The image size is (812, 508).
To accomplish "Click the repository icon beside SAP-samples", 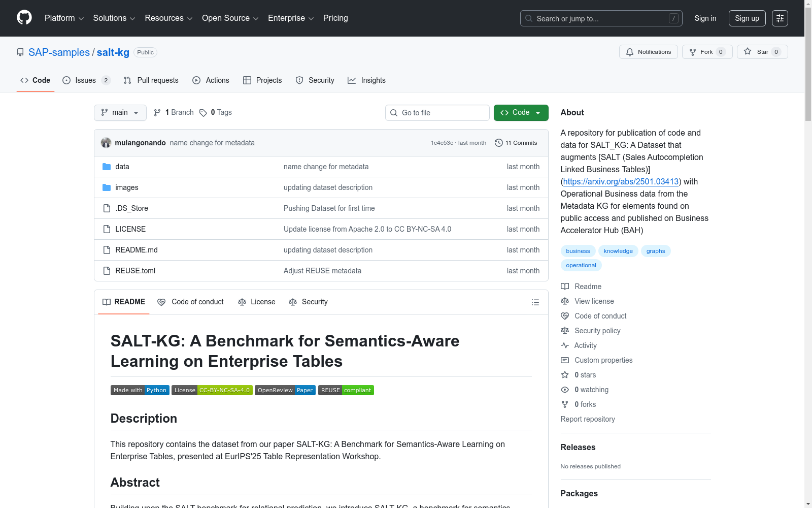I will click(x=20, y=52).
